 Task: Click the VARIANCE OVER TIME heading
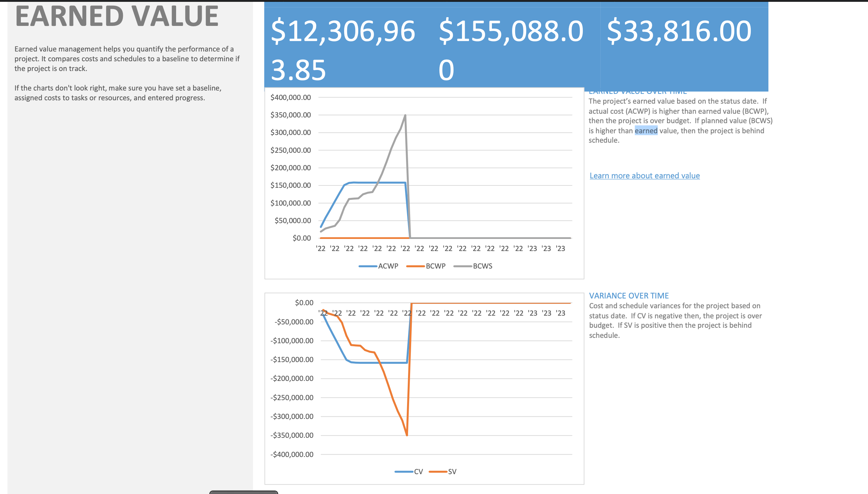(x=629, y=295)
